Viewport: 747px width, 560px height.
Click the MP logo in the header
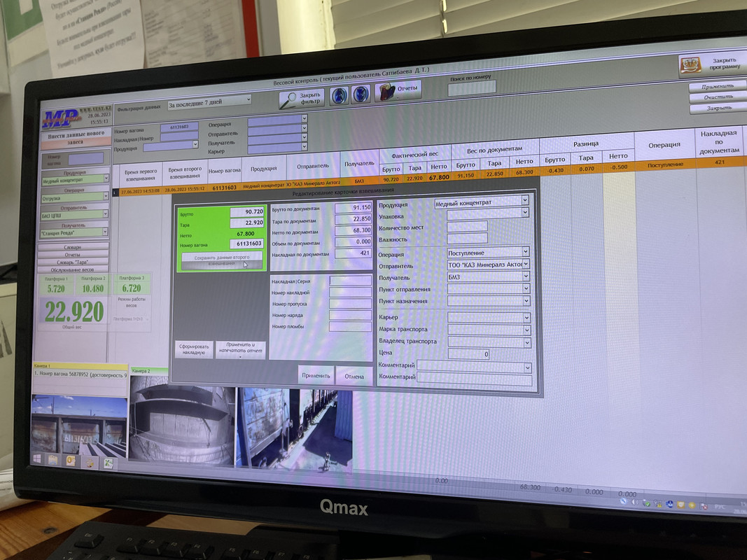60,118
